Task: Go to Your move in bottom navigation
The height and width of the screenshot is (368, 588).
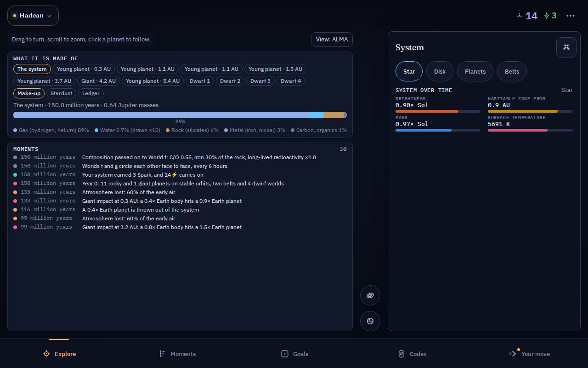Action: [x=529, y=354]
